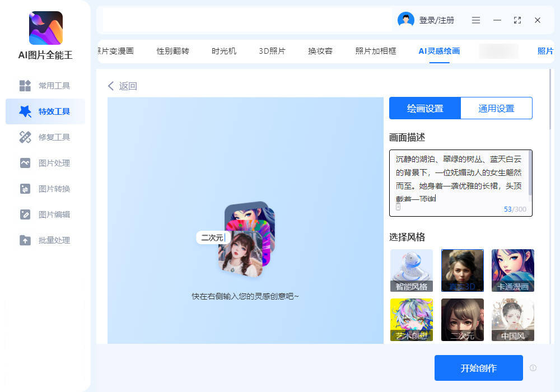Click 开始创作 button
Screen dimensions: 560x392
[x=478, y=368]
